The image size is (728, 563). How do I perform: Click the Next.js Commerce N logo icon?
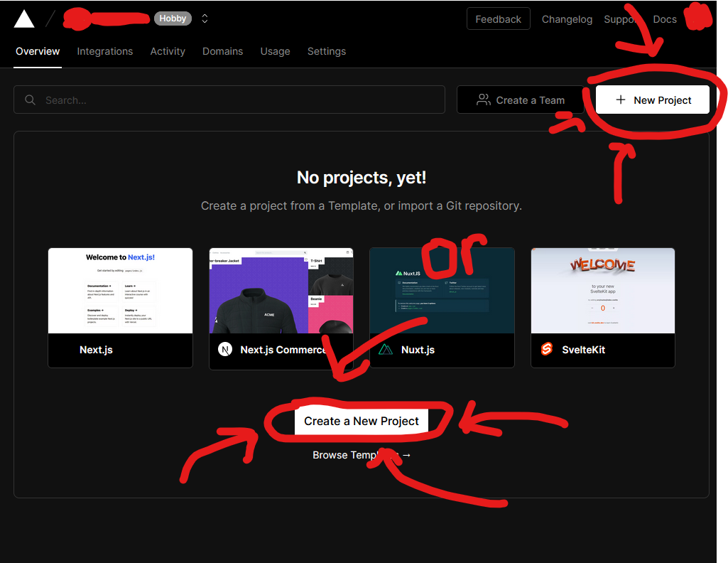(x=225, y=349)
